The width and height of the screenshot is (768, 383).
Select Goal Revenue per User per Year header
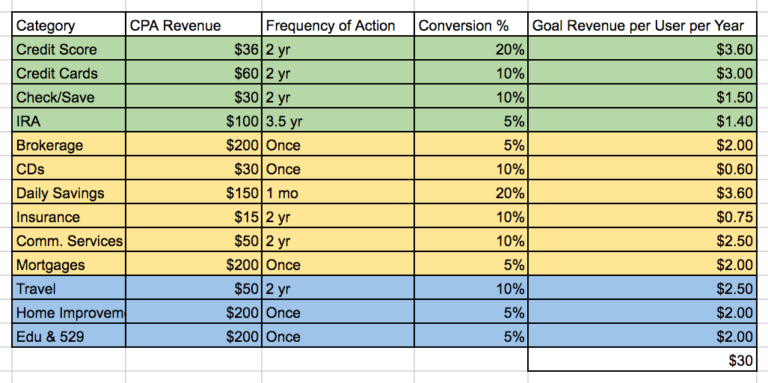click(x=642, y=25)
